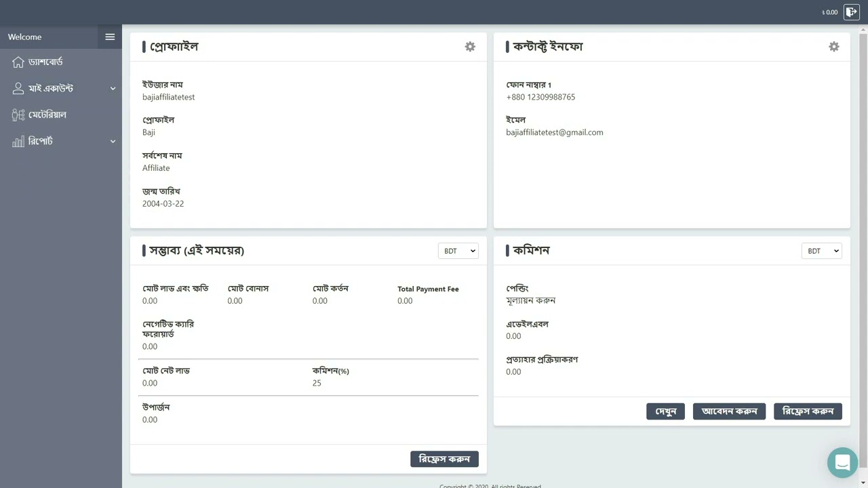Screen dimensions: 868x488
Task: Click the My Account person icon
Action: 18,89
